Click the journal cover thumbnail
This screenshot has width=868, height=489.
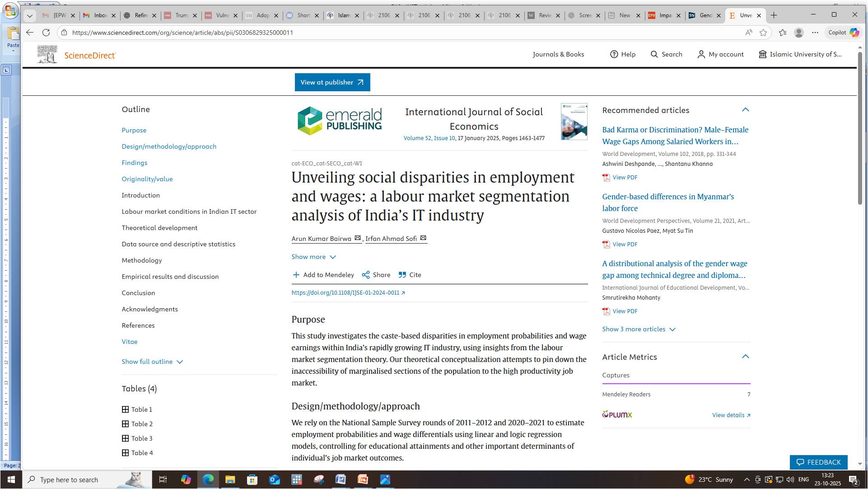[574, 122]
